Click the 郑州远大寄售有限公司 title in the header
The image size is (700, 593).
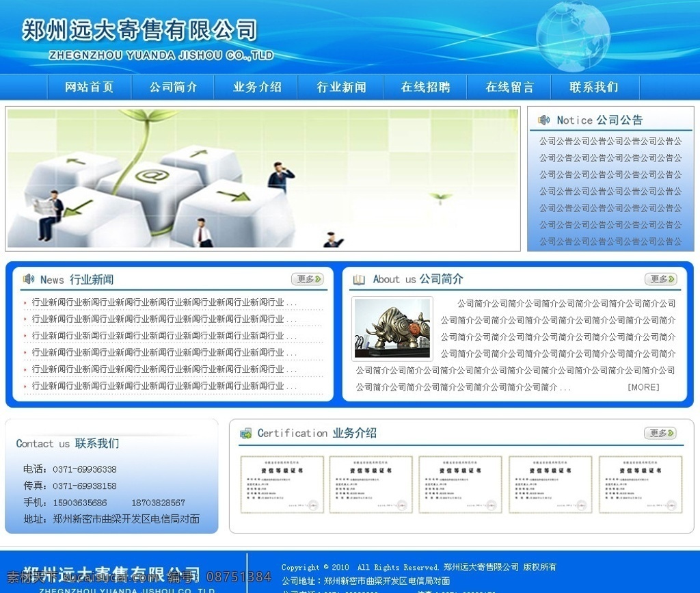[x=139, y=30]
